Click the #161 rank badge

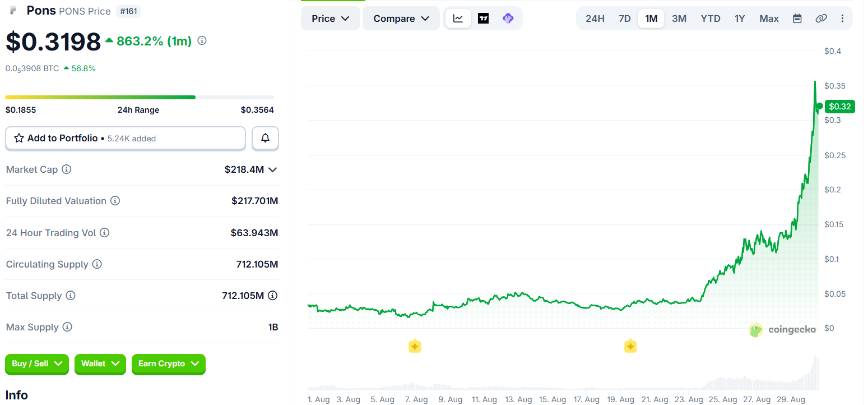coord(129,11)
